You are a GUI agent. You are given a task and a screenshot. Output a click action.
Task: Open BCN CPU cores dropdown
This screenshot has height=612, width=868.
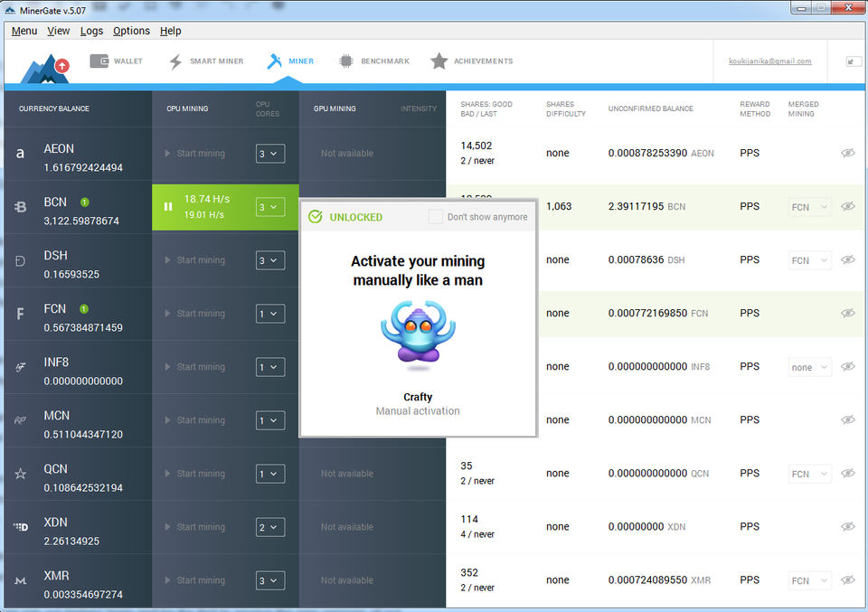(270, 207)
